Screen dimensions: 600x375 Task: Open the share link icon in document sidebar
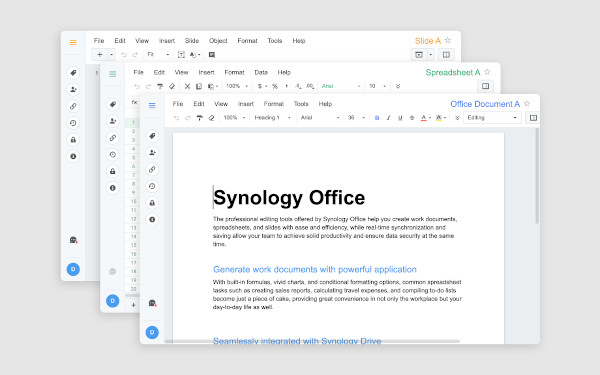click(x=152, y=169)
